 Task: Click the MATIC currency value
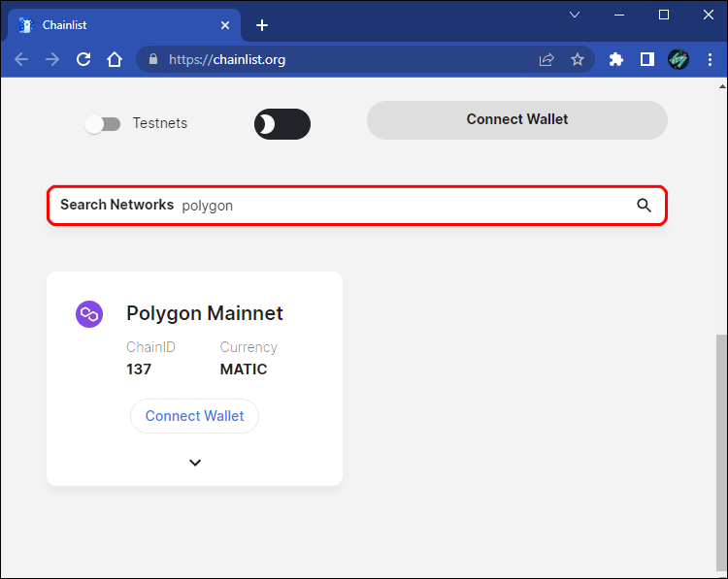[244, 370]
